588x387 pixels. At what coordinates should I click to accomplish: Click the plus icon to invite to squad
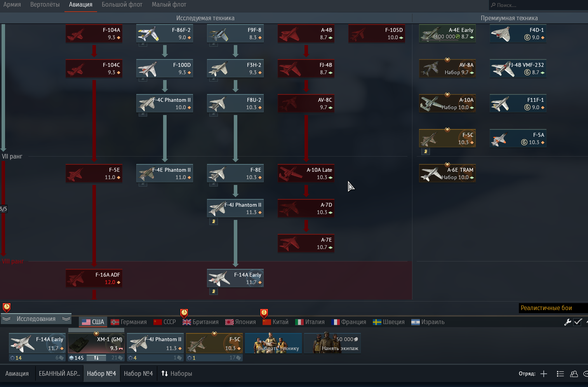tap(544, 374)
